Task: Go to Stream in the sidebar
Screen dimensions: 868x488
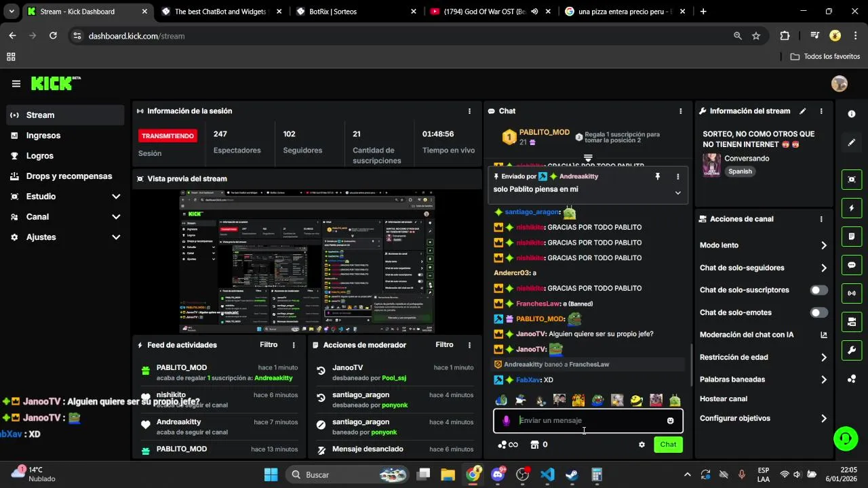Action: pyautogui.click(x=66, y=115)
